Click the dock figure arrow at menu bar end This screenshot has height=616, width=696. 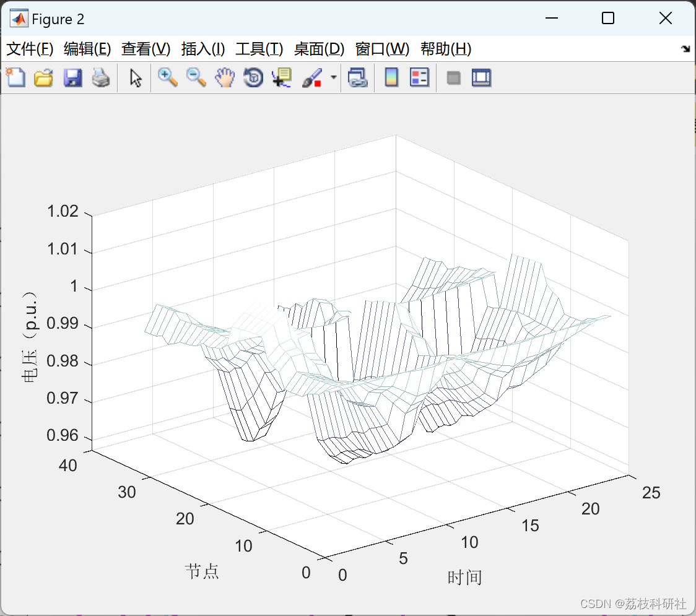tap(686, 49)
